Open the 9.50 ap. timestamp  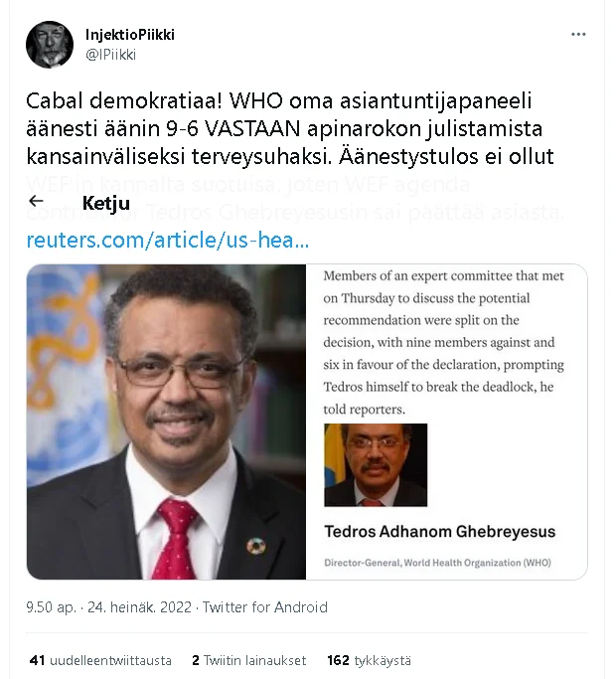[x=51, y=607]
